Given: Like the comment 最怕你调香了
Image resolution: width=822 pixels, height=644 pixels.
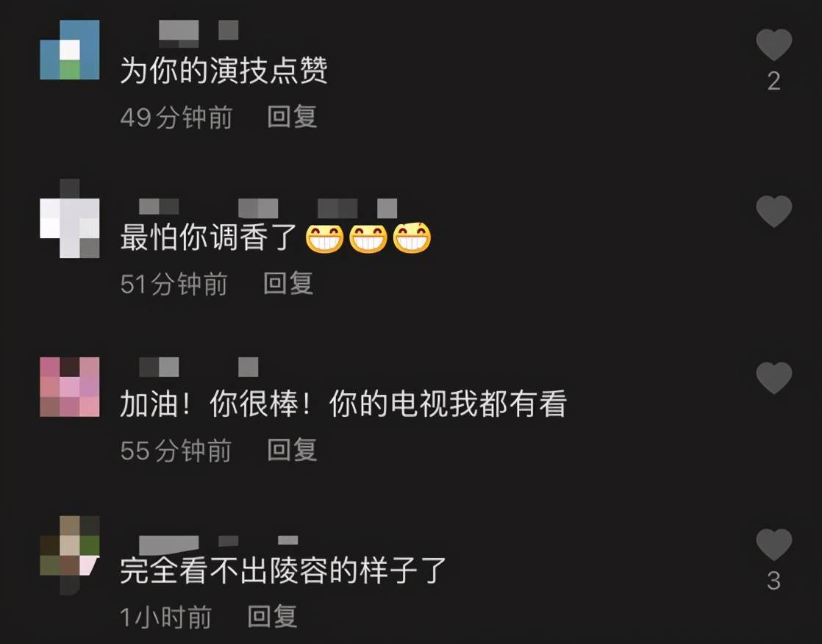Looking at the screenshot, I should tap(773, 212).
